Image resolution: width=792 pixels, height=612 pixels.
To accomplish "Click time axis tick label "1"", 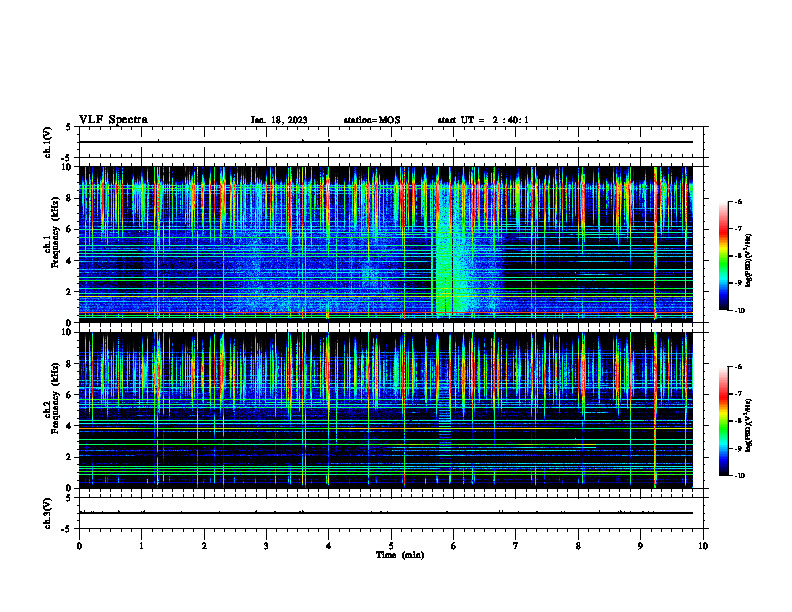I will 141,546.
